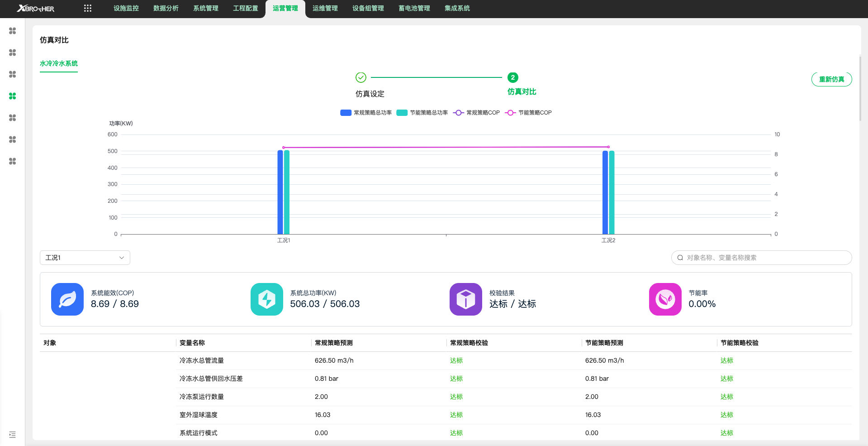The width and height of the screenshot is (868, 446).
Task: Open the 数据分析 top menu
Action: tap(166, 8)
